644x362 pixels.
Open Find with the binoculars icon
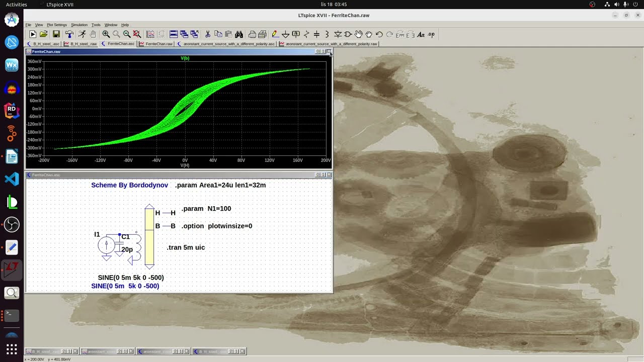pos(239,34)
